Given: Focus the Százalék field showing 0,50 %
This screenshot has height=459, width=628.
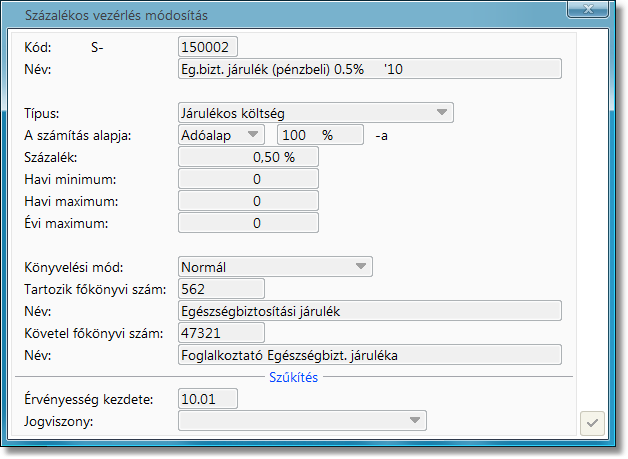Looking at the screenshot, I should tap(248, 157).
